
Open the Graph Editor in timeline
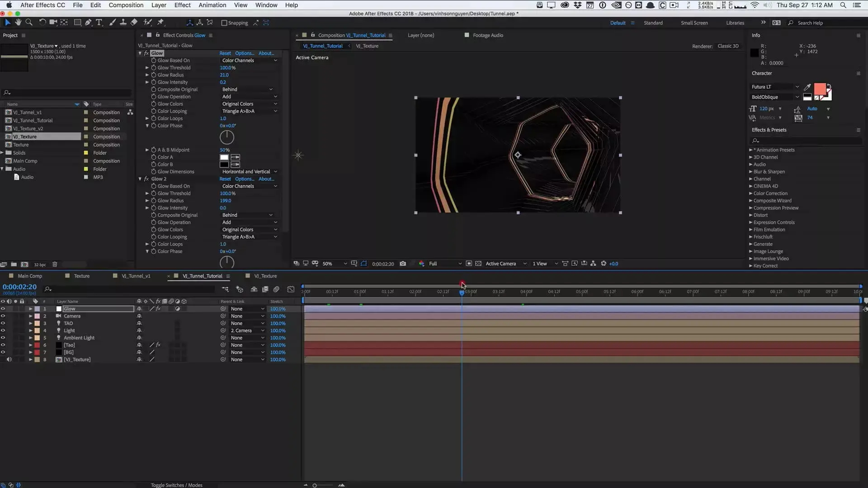pyautogui.click(x=291, y=289)
